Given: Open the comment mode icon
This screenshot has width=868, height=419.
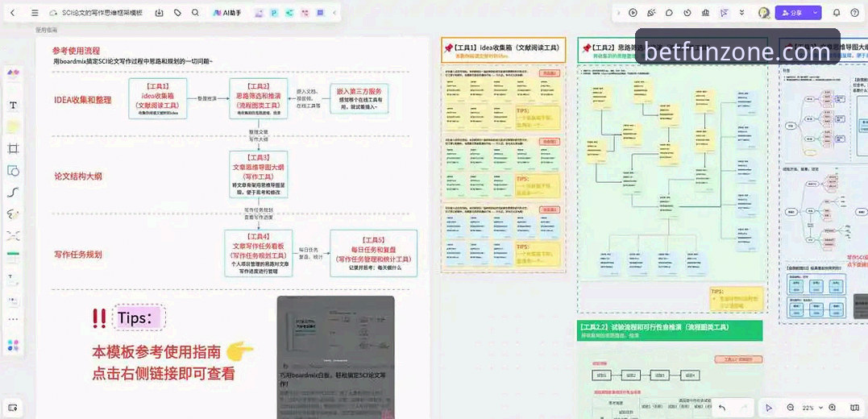Looking at the screenshot, I should click(669, 13).
